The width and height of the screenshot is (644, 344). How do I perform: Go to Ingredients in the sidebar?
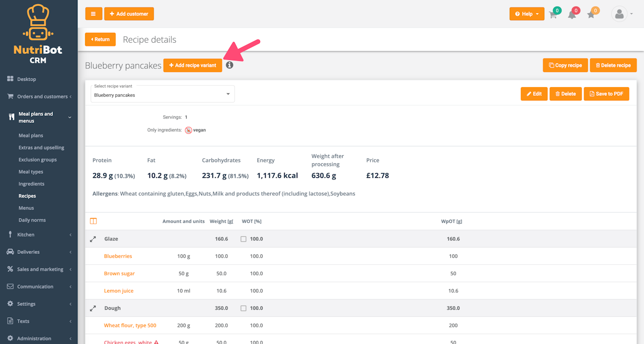[x=31, y=184]
